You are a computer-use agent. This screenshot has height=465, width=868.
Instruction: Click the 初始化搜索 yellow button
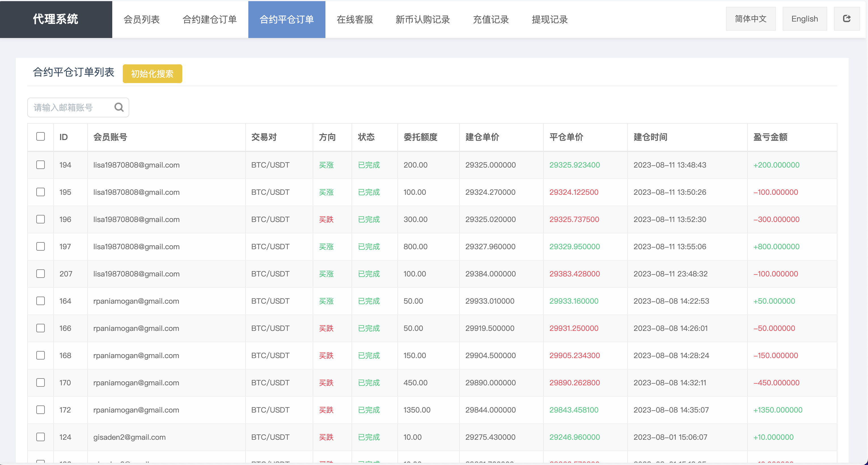(x=152, y=73)
